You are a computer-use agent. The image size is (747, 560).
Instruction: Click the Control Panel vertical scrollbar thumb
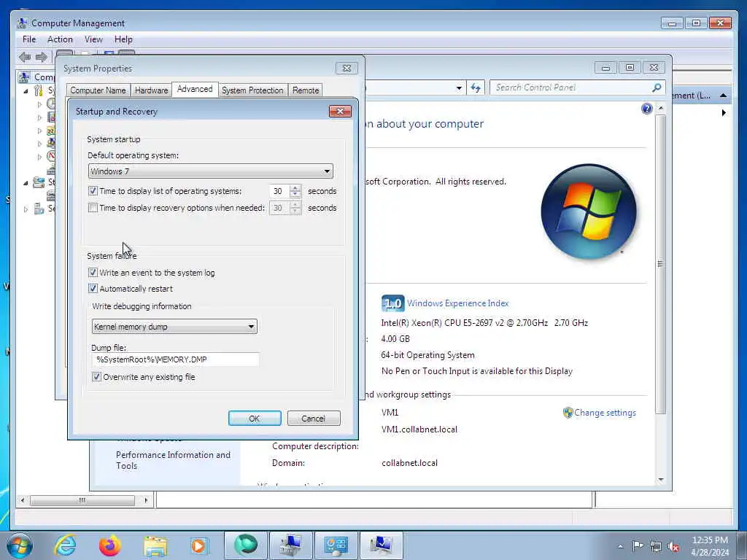[659, 263]
